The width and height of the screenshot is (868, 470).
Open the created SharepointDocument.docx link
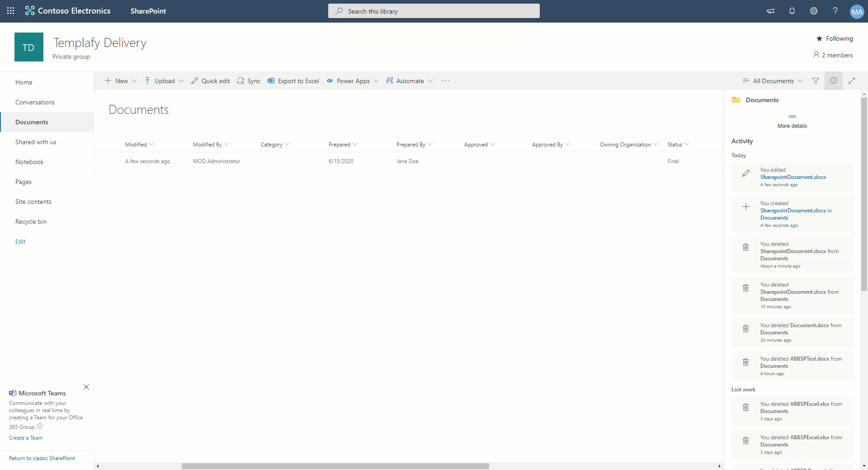point(793,211)
